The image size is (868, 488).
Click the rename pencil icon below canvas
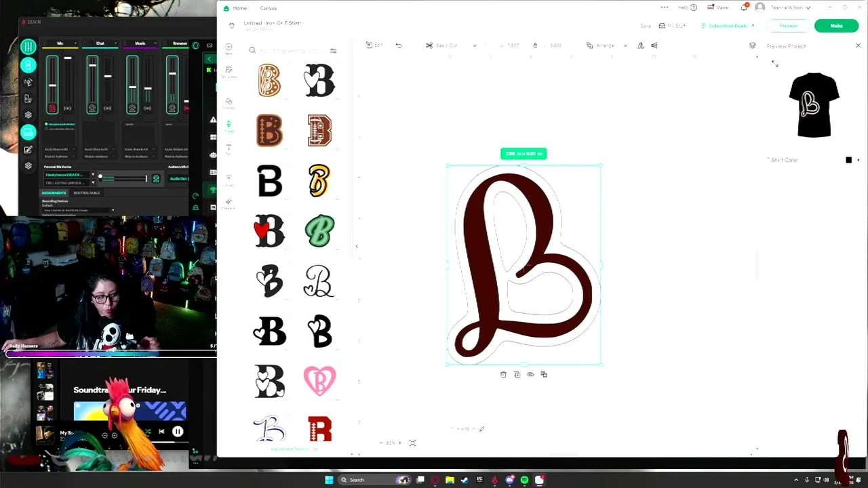point(481,428)
